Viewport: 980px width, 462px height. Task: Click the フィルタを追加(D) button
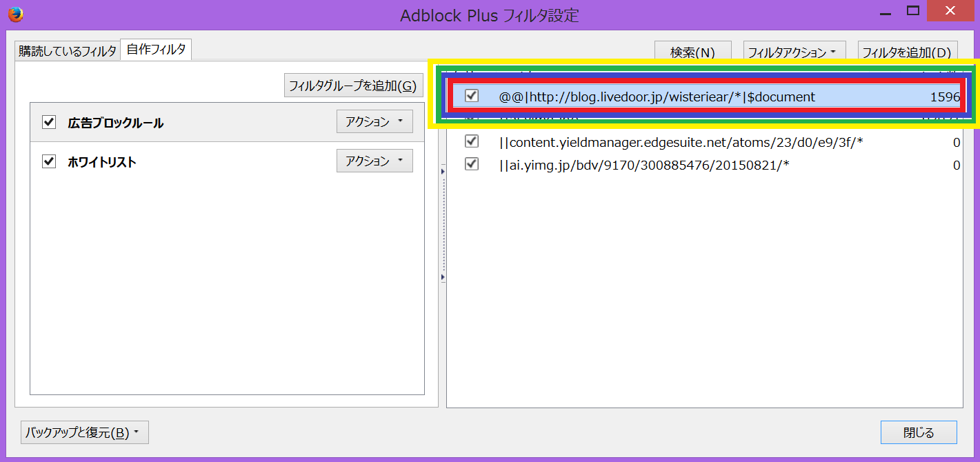pyautogui.click(x=908, y=52)
